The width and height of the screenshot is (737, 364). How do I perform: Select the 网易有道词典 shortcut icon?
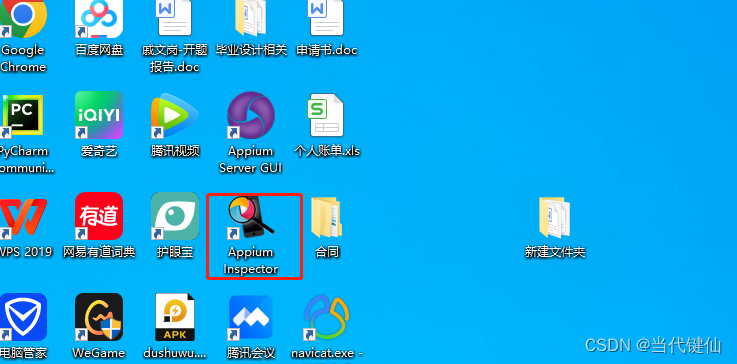coord(99,216)
